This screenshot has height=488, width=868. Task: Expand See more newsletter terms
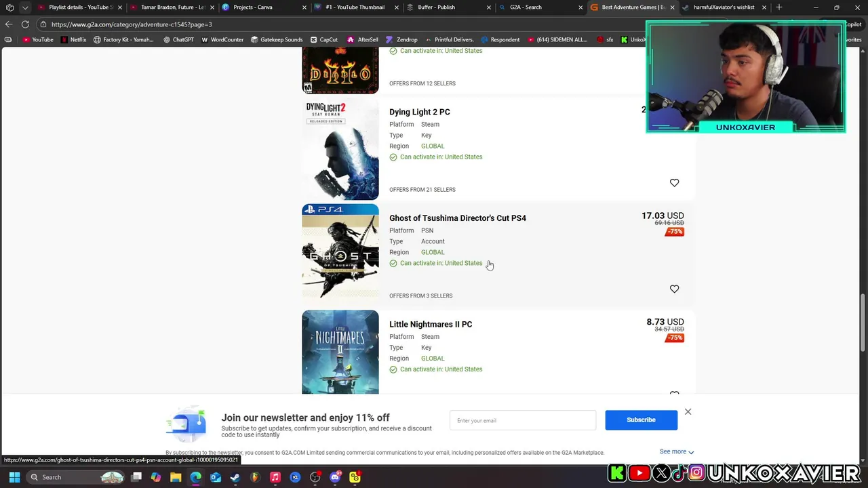click(677, 451)
